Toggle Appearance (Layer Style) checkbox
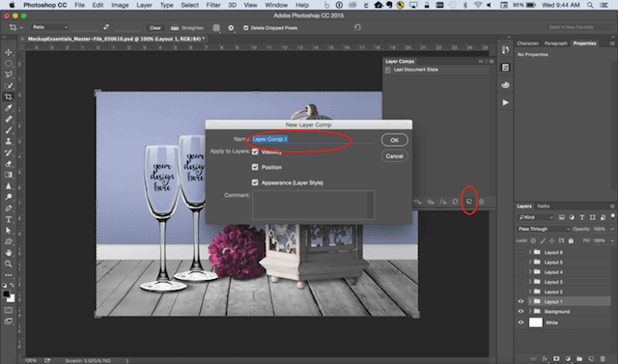The image size is (618, 364). point(255,182)
